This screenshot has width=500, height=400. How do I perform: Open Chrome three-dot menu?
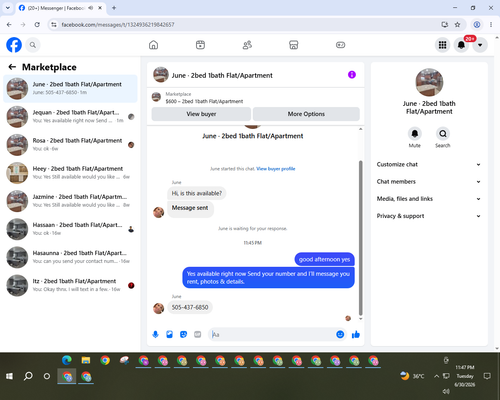click(491, 24)
